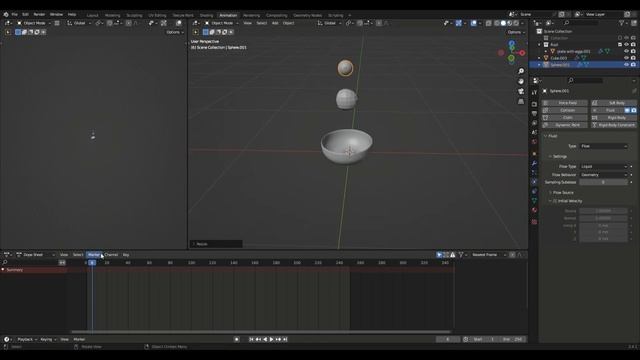Click the dope sheet filter funnel icon
640x360 pixels.
tap(461, 255)
